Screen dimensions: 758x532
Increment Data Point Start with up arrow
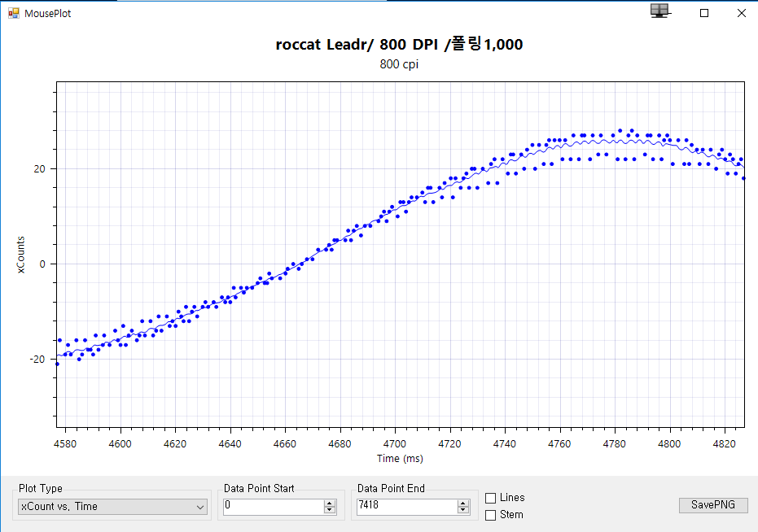(x=330, y=503)
